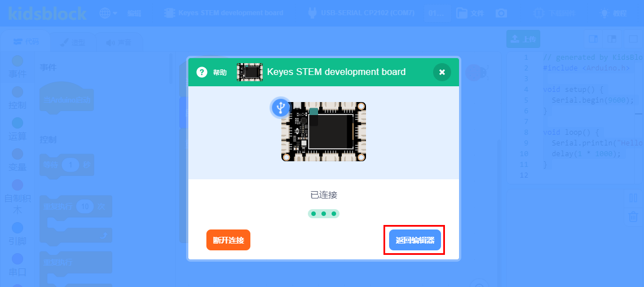Click the pause icon in the serial console
Screen dimensions: 644x287
point(633,197)
